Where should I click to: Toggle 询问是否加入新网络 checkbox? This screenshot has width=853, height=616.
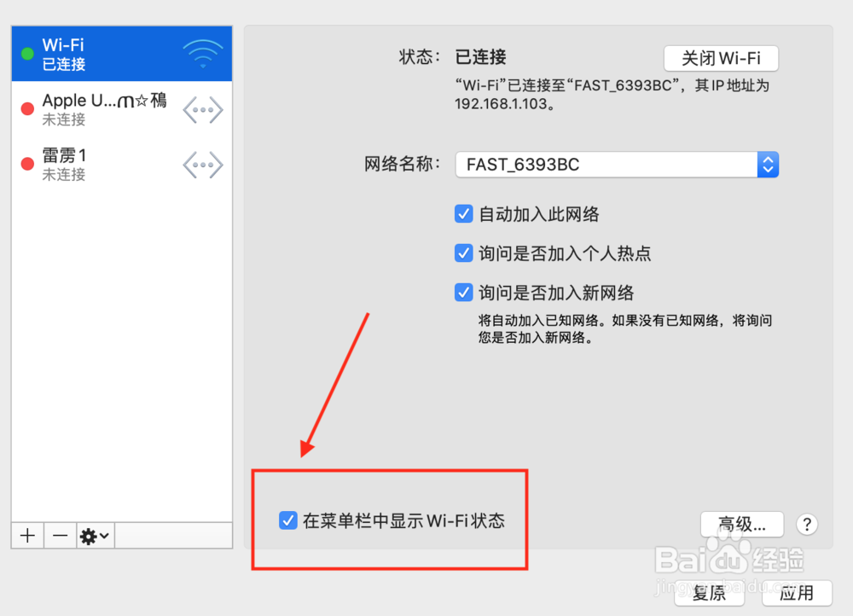point(463,293)
